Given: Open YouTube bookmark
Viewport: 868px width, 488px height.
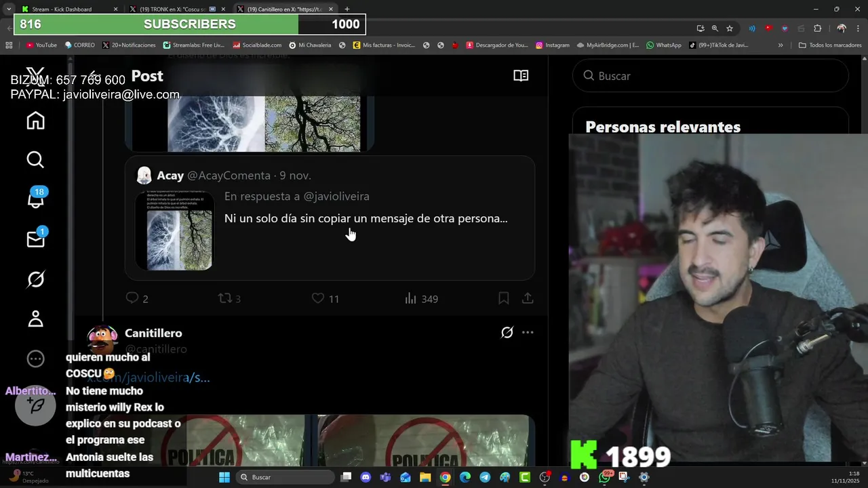Looking at the screenshot, I should [41, 45].
